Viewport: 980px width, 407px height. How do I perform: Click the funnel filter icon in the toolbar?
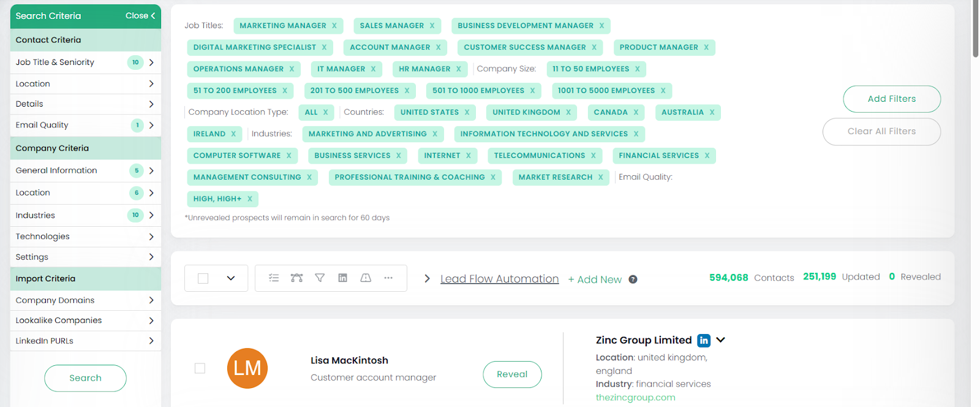point(320,278)
